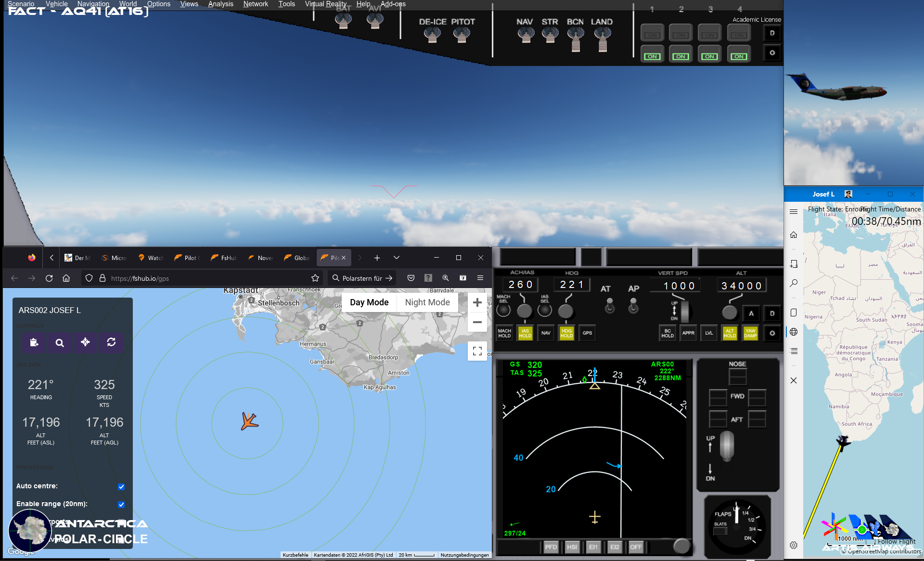Viewport: 924px width, 561px height.
Task: Click the display brightness knob beside OFF
Action: click(x=681, y=546)
